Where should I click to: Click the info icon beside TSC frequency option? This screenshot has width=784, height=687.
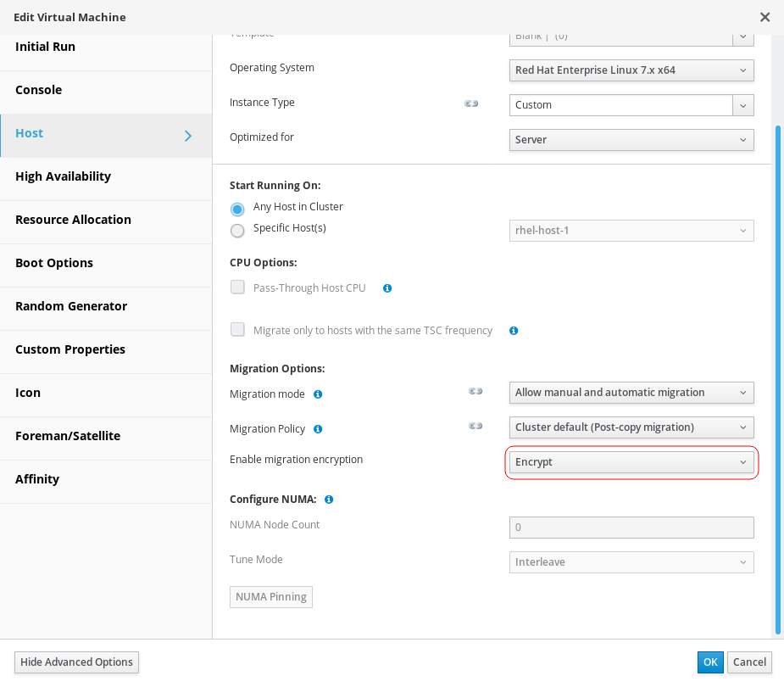click(514, 331)
